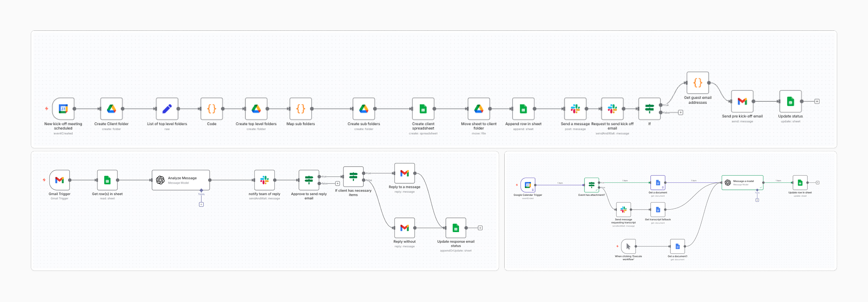This screenshot has width=868, height=302.
Task: Select the Gmail Trigger node
Action: click(x=60, y=180)
